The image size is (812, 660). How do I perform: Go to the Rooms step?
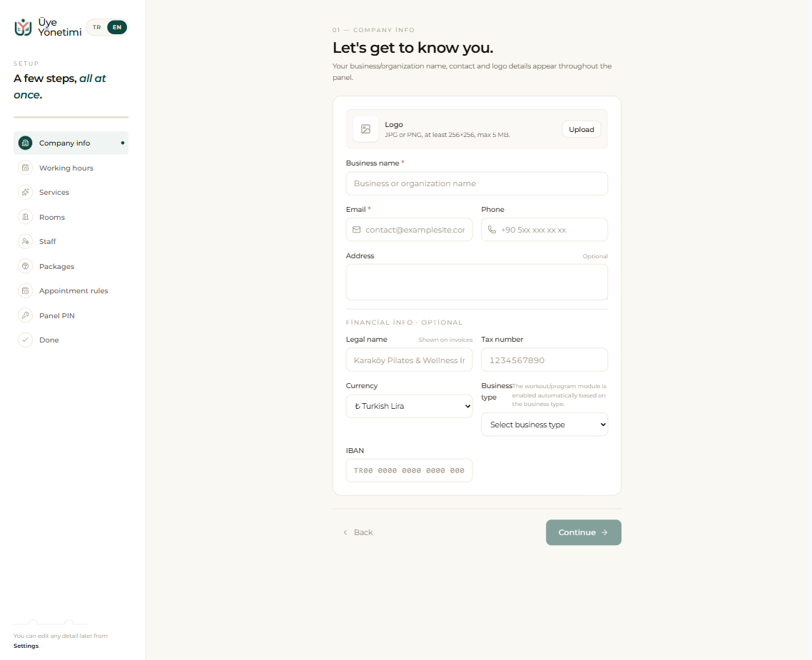click(x=71, y=217)
